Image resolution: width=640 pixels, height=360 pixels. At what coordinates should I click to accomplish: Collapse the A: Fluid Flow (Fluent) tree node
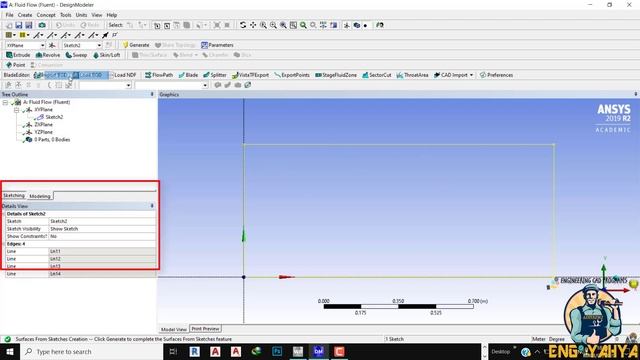(5, 102)
